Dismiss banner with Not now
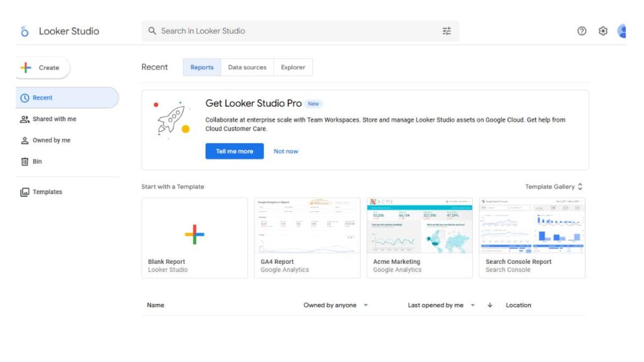This screenshot has height=362, width=644. [x=286, y=151]
